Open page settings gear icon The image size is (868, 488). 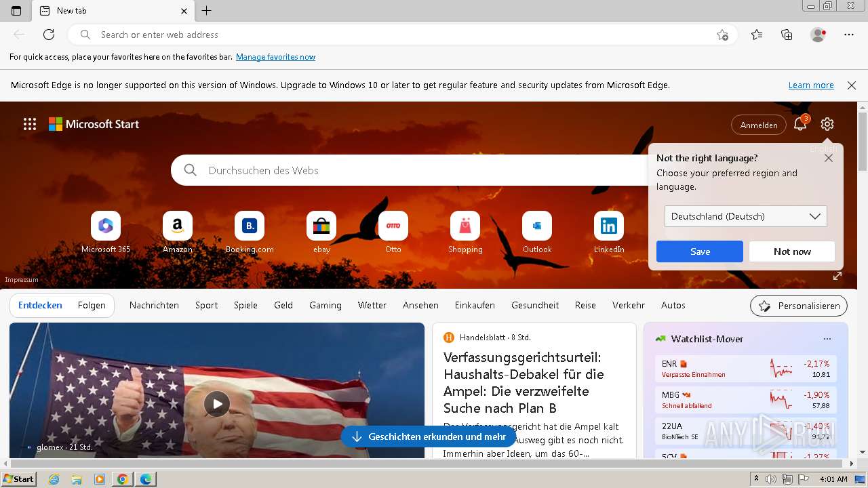pos(827,124)
